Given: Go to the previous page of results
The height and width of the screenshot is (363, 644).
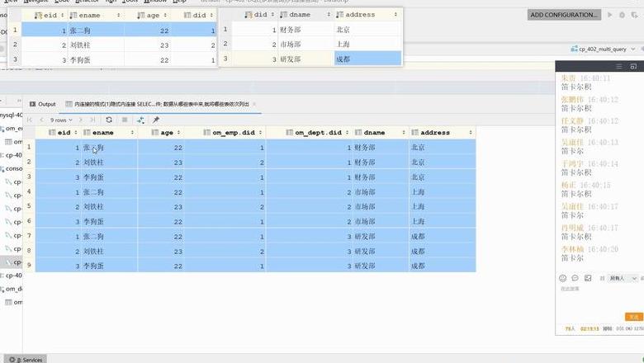Looking at the screenshot, I should click(41, 120).
